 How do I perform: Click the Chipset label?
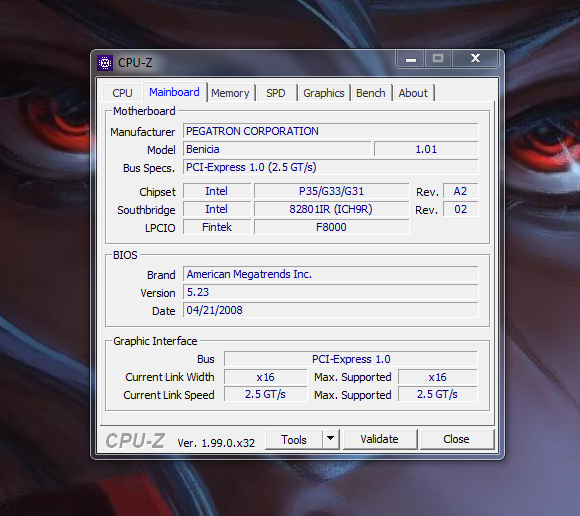(157, 192)
